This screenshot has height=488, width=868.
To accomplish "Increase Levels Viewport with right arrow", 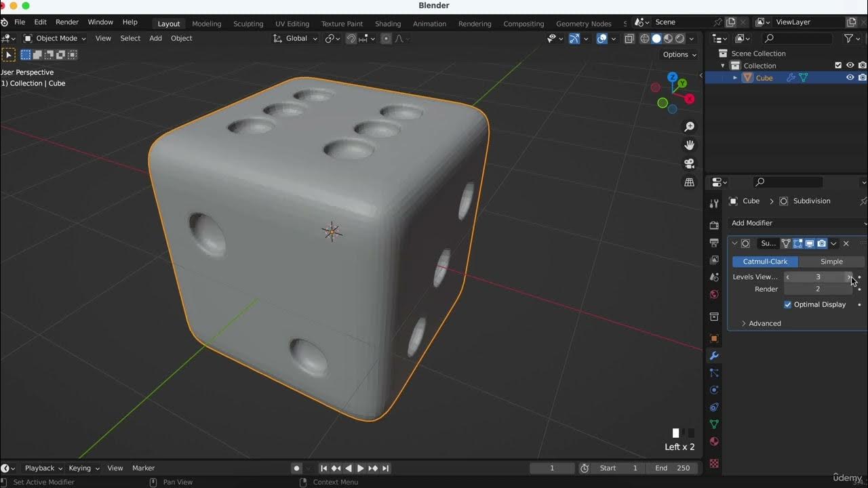I will pyautogui.click(x=848, y=277).
